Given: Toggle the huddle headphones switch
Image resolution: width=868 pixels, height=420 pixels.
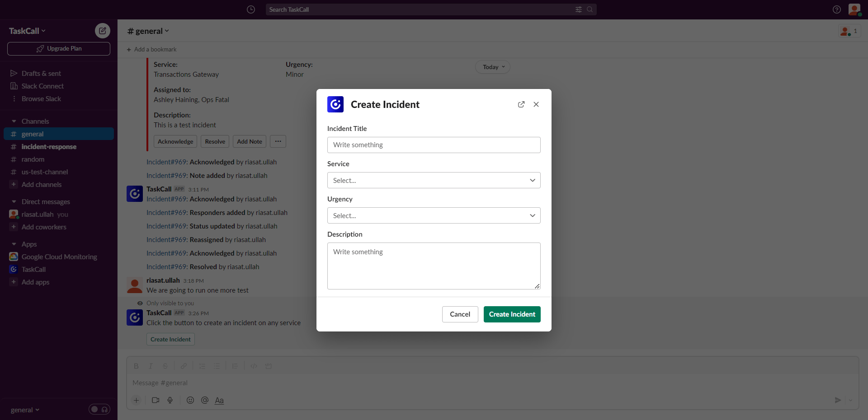Looking at the screenshot, I should (99, 409).
